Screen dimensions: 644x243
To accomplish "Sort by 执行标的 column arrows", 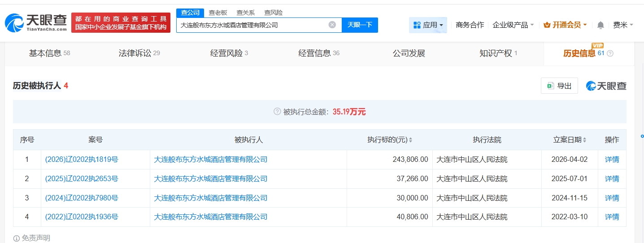I will tap(410, 140).
